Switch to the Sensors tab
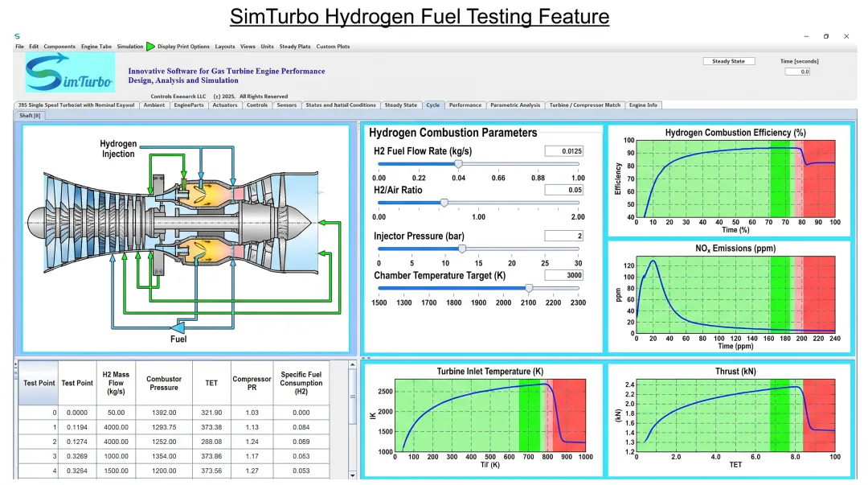The height and width of the screenshot is (485, 868). pos(287,105)
